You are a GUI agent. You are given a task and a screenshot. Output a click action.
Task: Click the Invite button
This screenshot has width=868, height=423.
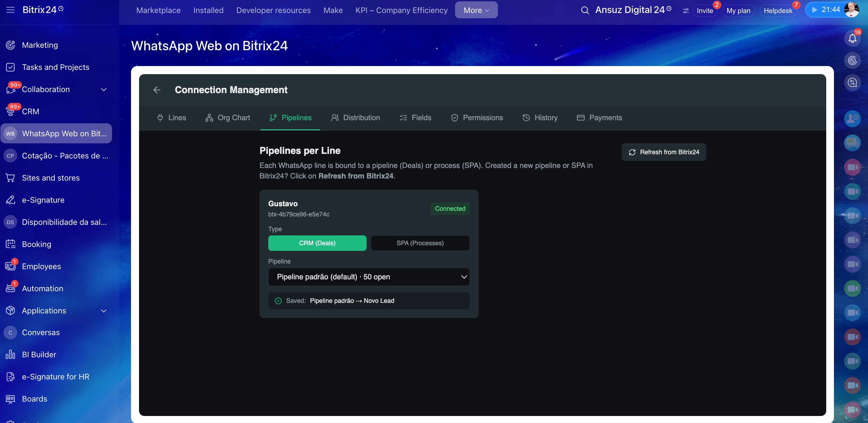tap(705, 11)
